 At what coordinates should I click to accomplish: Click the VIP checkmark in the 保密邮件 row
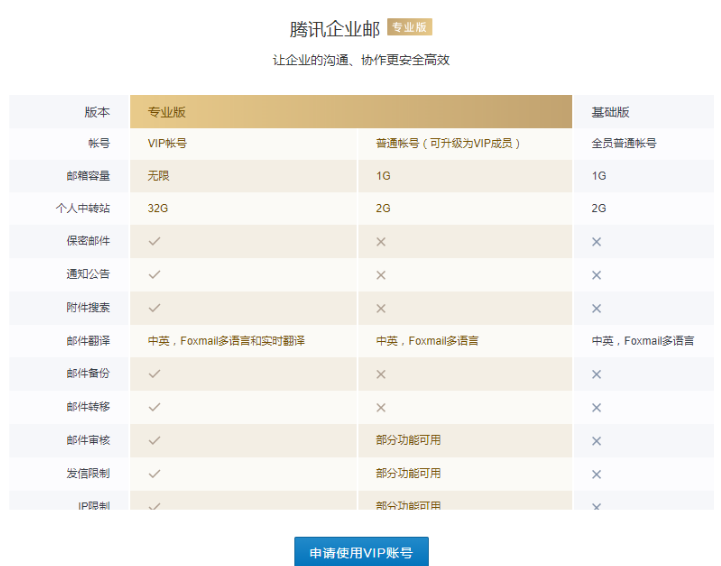154,241
